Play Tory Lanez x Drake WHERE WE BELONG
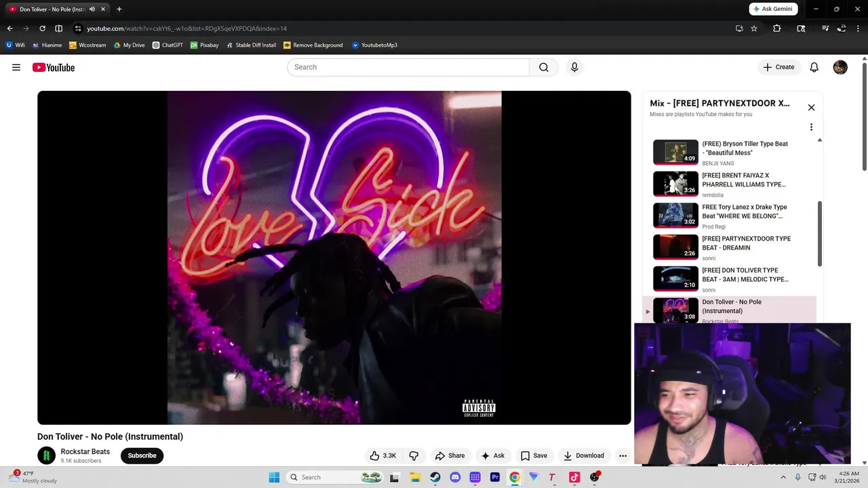The width and height of the screenshot is (868, 488). [x=675, y=216]
